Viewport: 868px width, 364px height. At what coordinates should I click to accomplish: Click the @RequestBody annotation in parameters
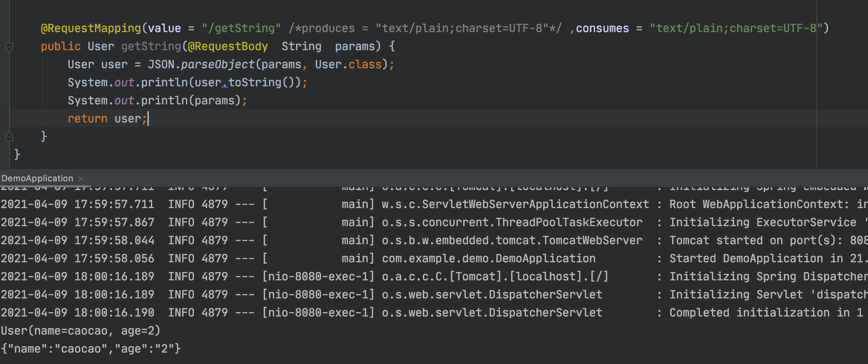click(228, 46)
